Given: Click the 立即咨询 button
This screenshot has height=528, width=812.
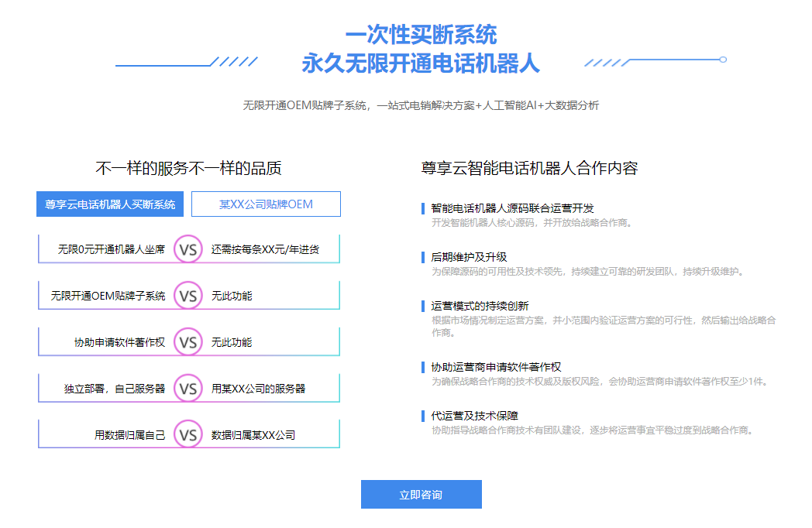Looking at the screenshot, I should (421, 495).
